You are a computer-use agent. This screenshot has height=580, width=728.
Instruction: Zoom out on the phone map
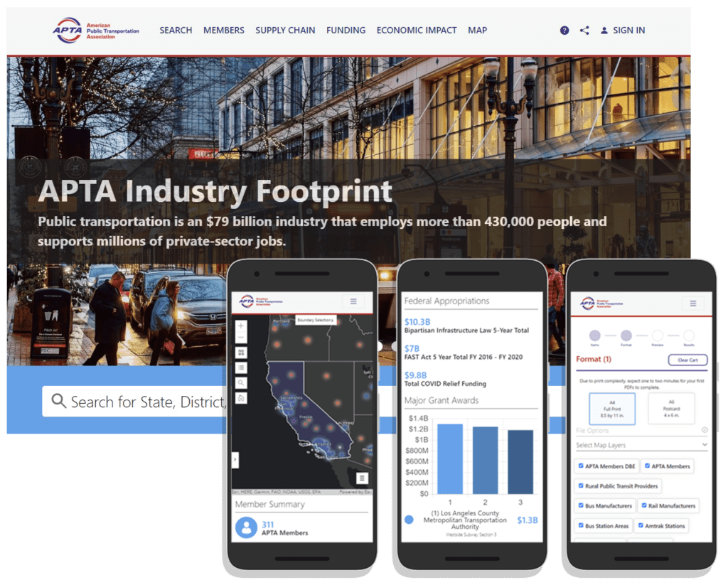[241, 336]
